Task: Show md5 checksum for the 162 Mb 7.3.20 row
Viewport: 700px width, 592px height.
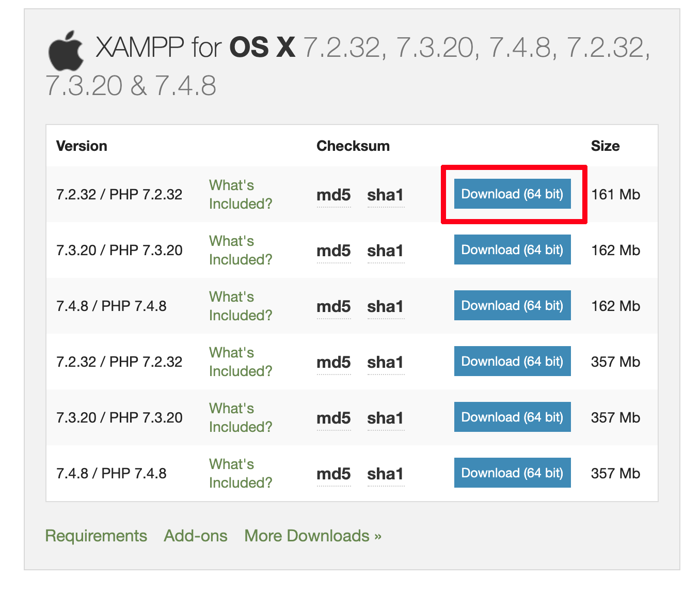Action: coord(333,251)
